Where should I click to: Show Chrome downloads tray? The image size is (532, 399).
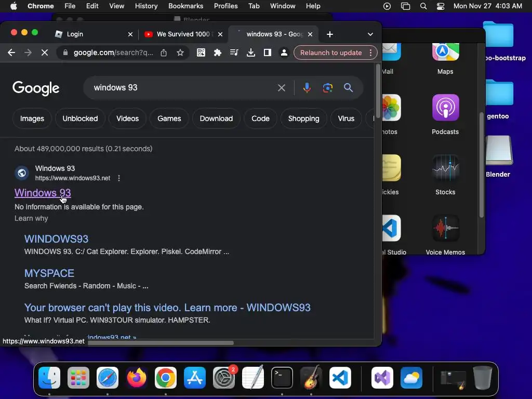click(251, 52)
